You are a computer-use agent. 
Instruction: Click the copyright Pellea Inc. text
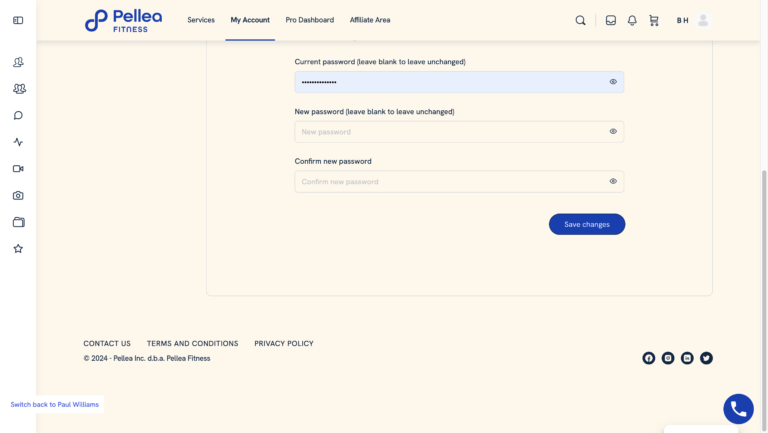(146, 359)
